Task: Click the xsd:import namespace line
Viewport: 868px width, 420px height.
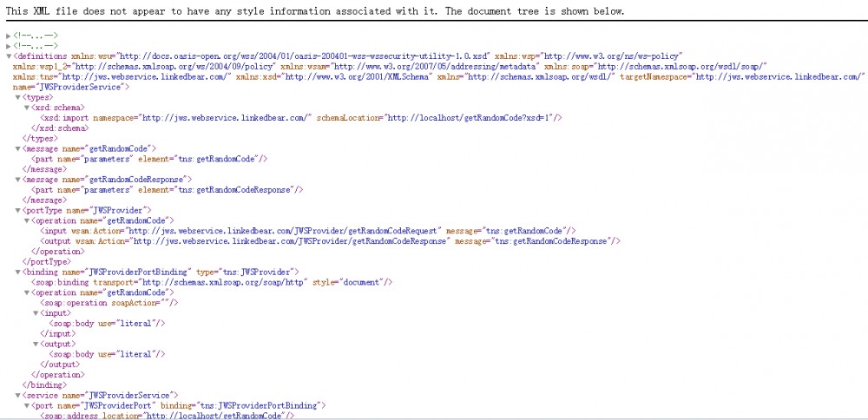Action: click(x=302, y=118)
